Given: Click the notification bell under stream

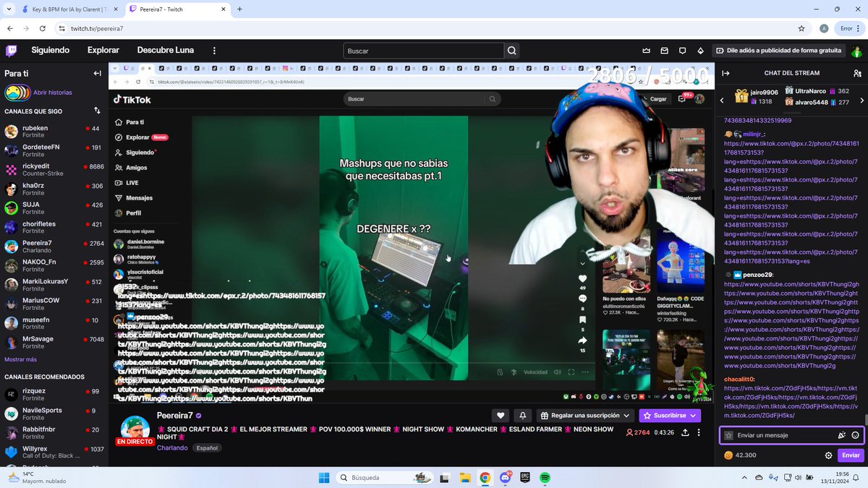Looking at the screenshot, I should (x=522, y=416).
